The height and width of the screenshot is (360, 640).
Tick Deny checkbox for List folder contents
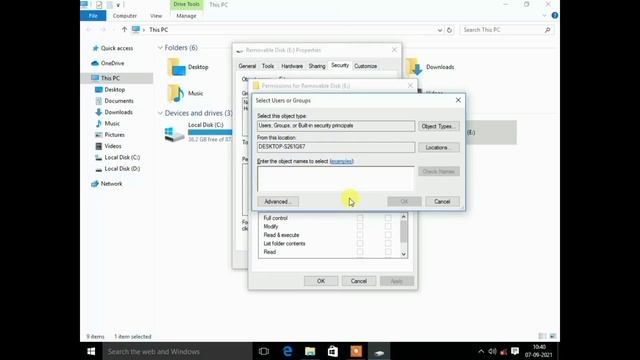(x=388, y=243)
